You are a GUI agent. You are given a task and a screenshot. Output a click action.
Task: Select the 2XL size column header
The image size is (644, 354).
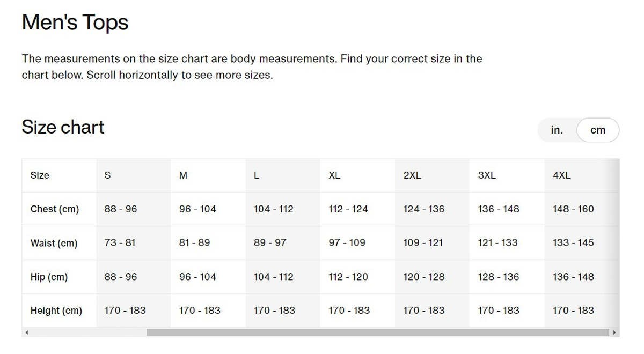click(412, 175)
